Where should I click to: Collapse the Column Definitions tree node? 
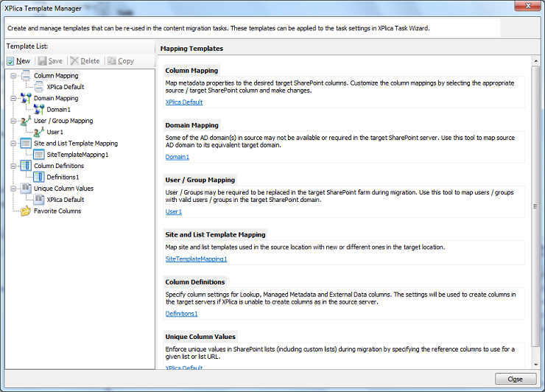pos(13,166)
